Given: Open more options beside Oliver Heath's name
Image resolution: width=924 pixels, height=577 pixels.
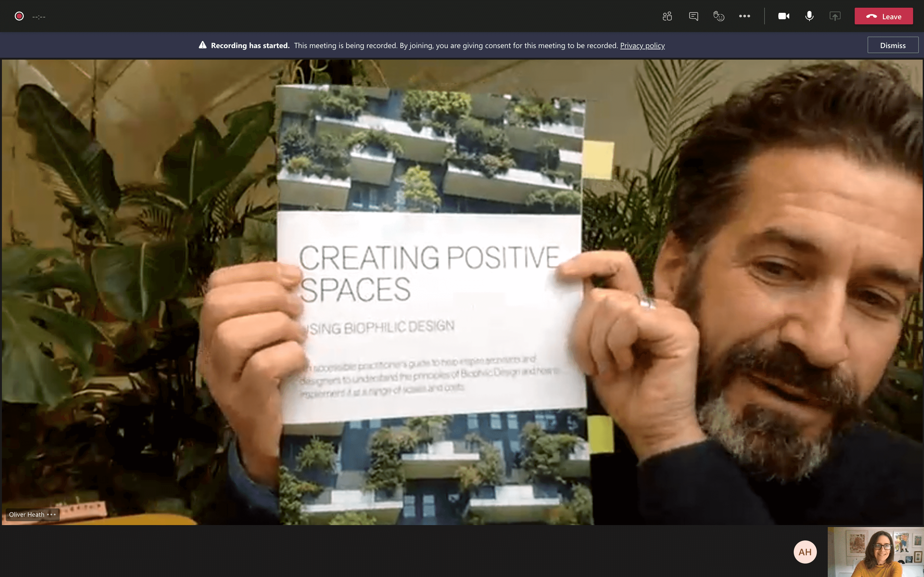Looking at the screenshot, I should coord(52,514).
